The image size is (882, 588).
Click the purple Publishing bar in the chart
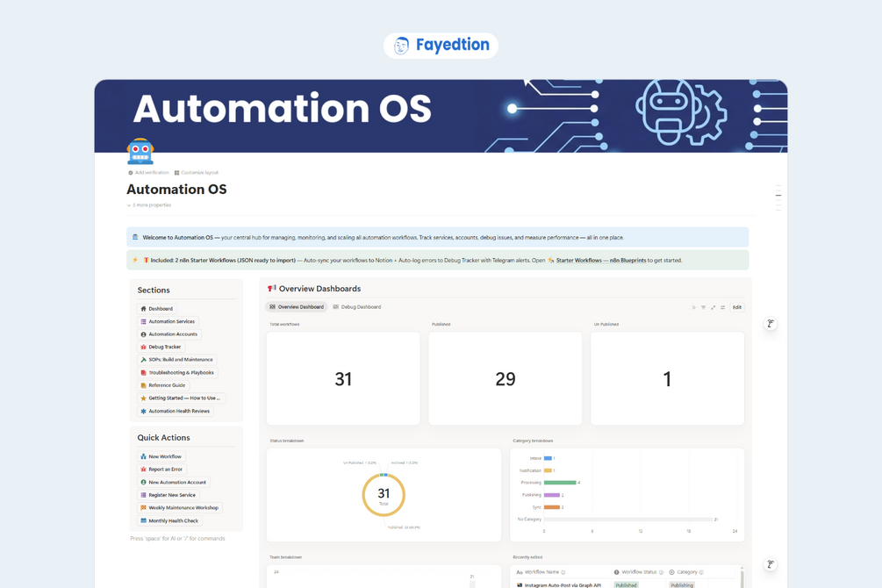tap(552, 495)
